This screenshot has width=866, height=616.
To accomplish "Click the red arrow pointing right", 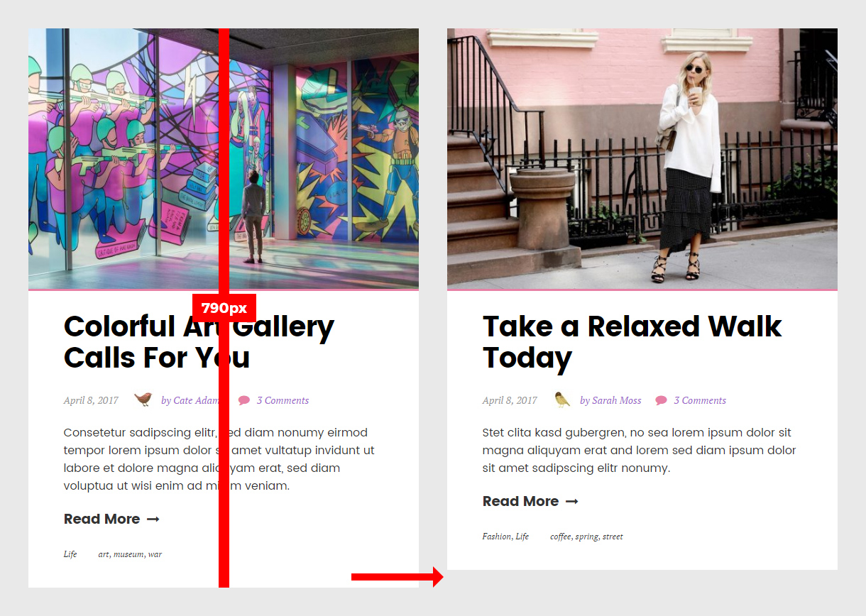I will pos(398,577).
